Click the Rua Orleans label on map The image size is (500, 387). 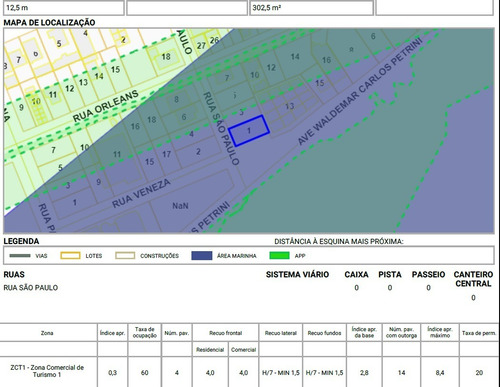click(106, 106)
